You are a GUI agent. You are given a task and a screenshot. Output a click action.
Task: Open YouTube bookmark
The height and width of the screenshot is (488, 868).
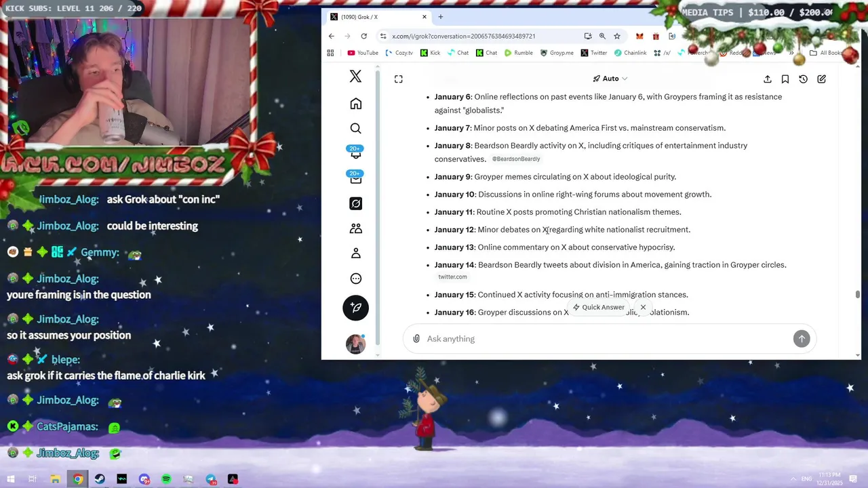click(x=363, y=53)
